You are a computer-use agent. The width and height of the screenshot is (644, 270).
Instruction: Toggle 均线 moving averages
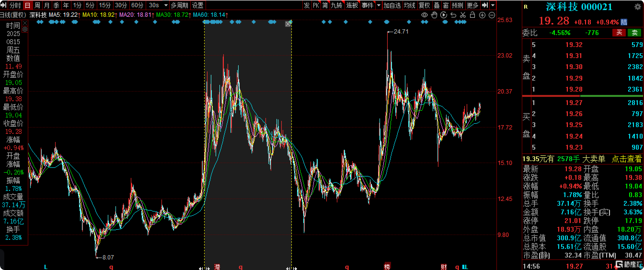(409, 5)
